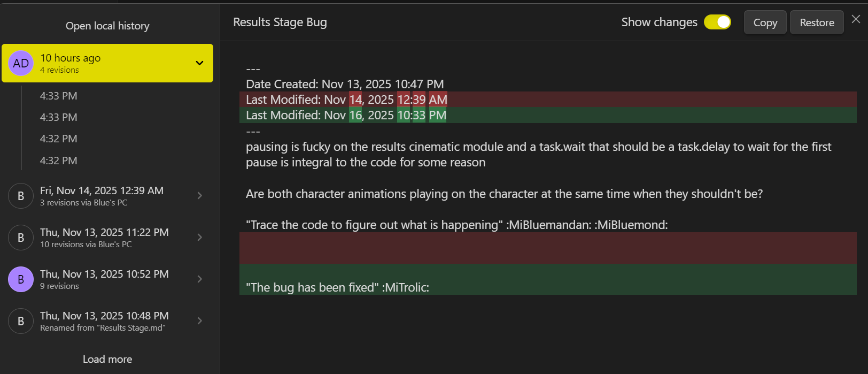
Task: Click the B avatar beside 11:22 PM entry
Action: tap(21, 238)
